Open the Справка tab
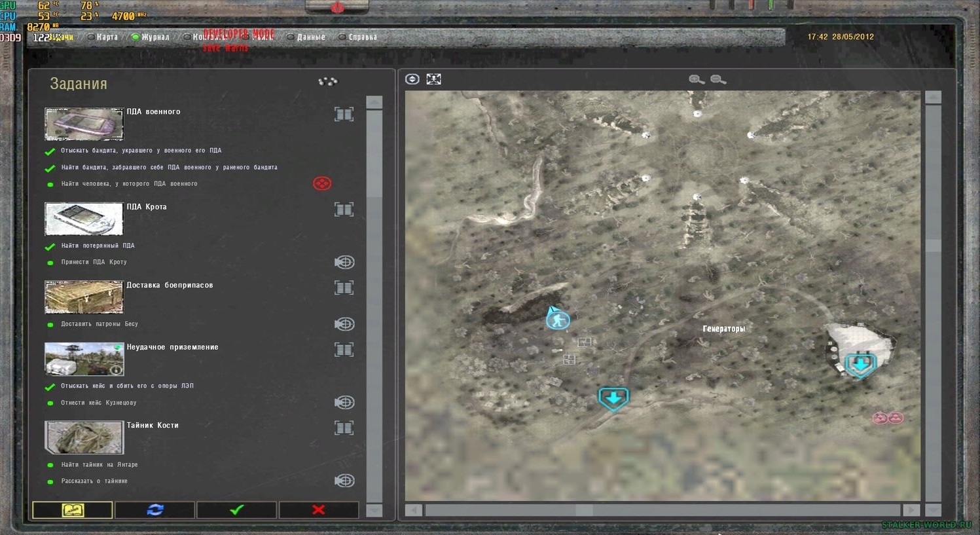The width and height of the screenshot is (980, 535). point(358,37)
